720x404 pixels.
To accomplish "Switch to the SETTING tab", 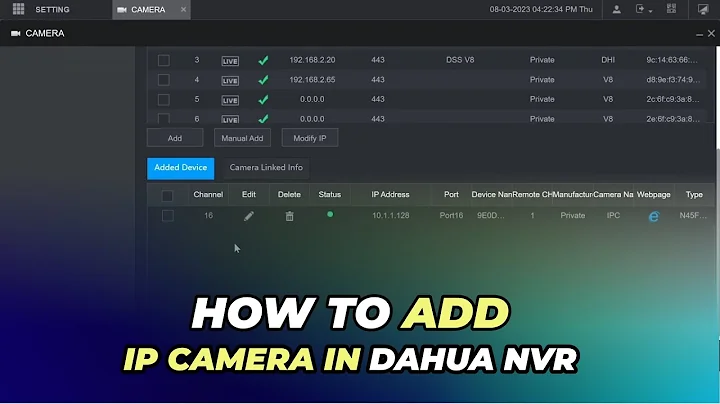I will pos(52,10).
